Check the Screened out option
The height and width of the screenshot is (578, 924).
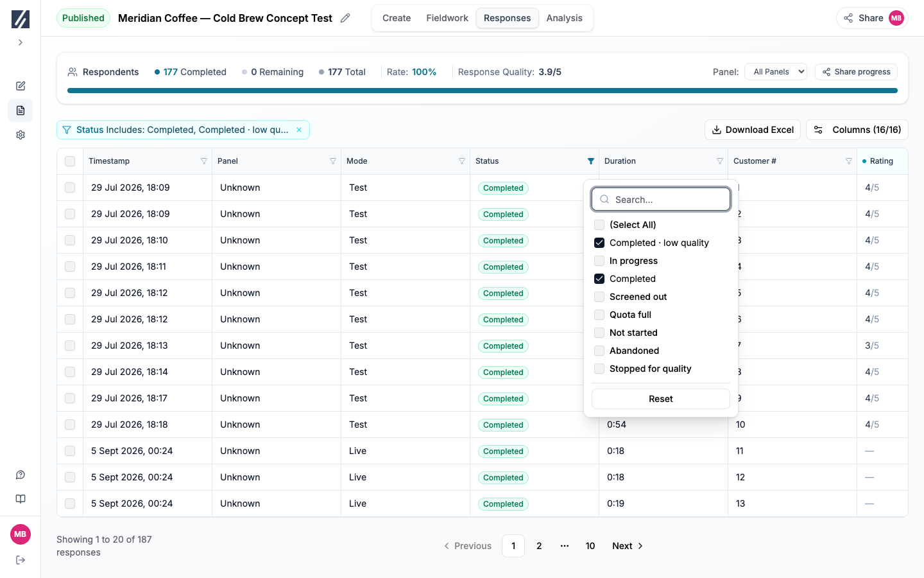point(599,297)
